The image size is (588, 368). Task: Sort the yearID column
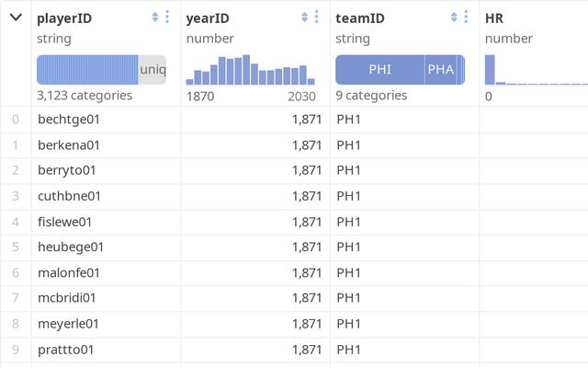pos(305,17)
